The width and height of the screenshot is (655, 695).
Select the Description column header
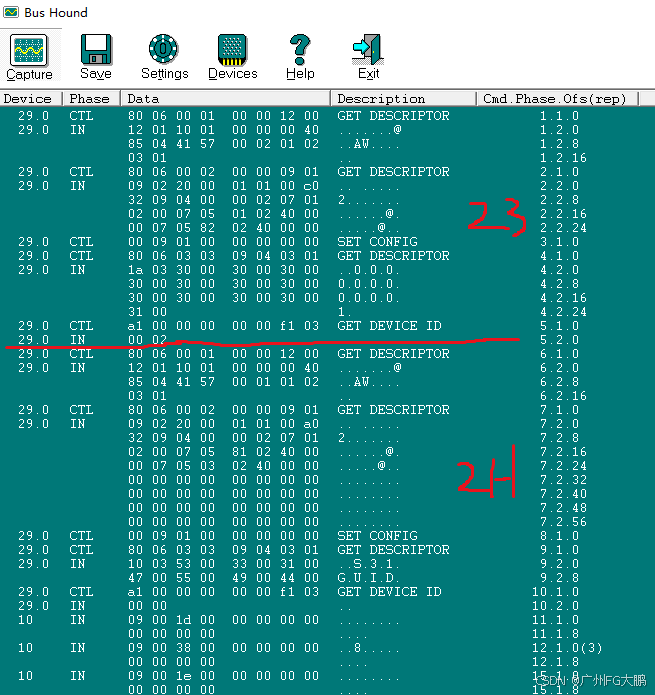[404, 98]
